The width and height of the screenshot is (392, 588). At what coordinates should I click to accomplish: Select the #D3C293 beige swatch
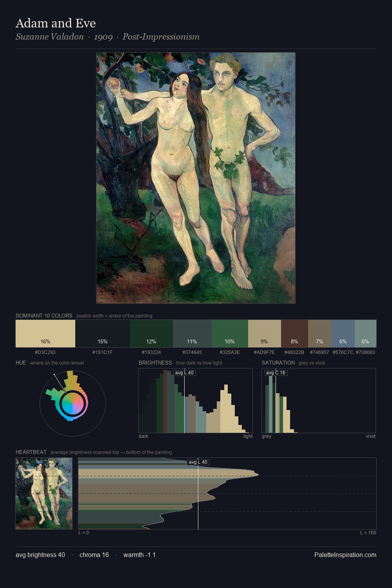(45, 334)
